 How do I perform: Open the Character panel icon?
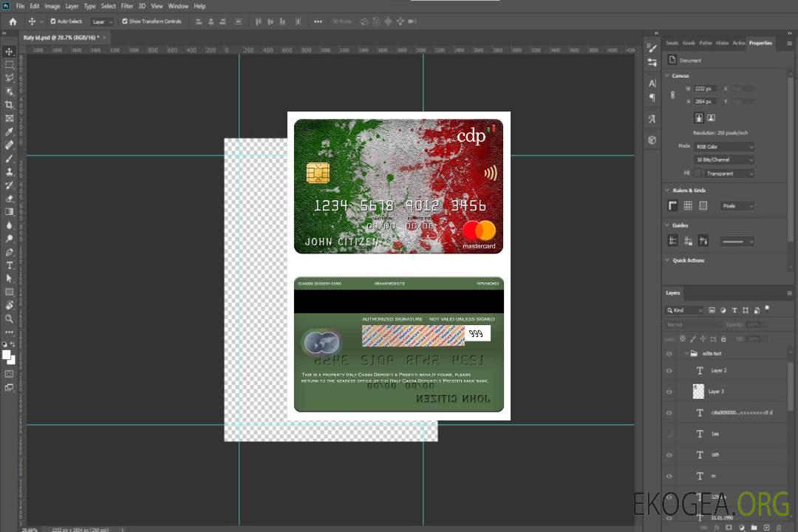tap(652, 83)
